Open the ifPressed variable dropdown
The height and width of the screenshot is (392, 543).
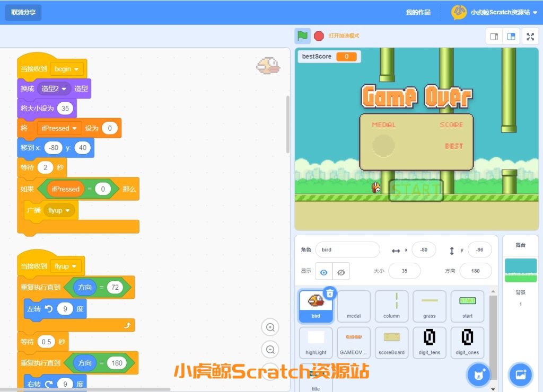point(58,128)
